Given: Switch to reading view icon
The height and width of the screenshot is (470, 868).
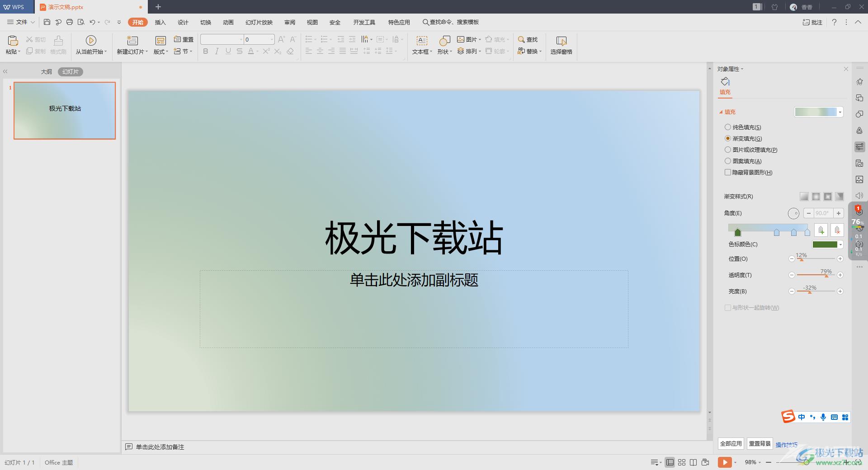Looking at the screenshot, I should (693, 462).
